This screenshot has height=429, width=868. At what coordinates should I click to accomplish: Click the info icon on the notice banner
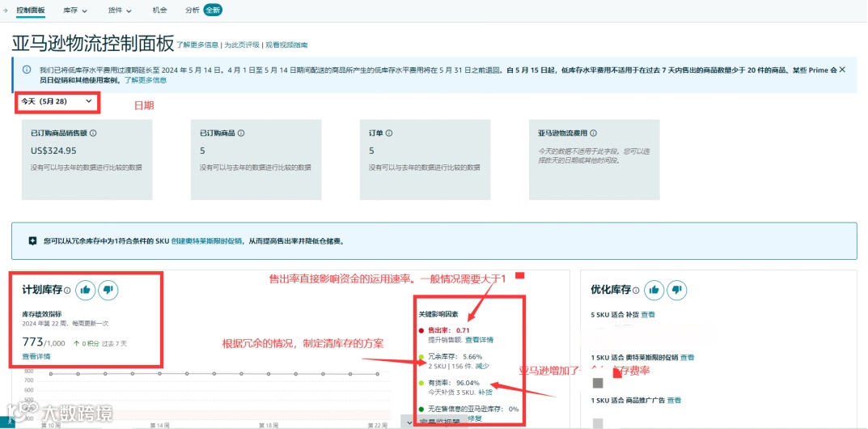tap(27, 70)
